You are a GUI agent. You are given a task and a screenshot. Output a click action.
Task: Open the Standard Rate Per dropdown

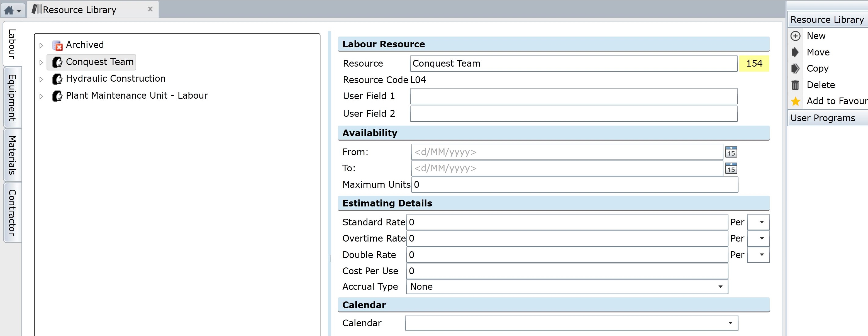(x=758, y=222)
